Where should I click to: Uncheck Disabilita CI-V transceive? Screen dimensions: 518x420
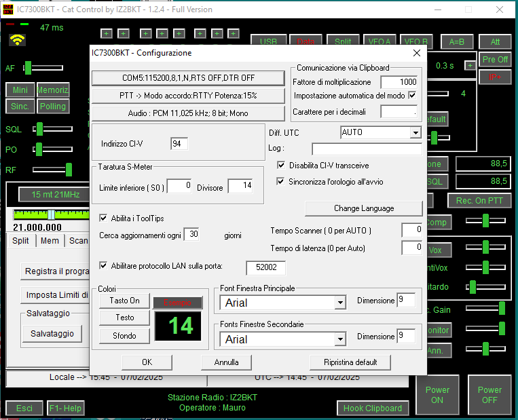click(x=281, y=165)
